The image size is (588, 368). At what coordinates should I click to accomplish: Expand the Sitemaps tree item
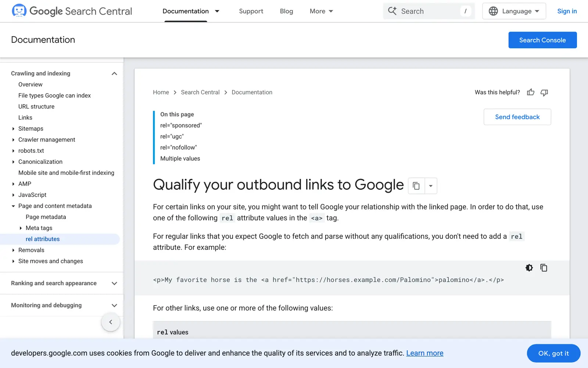[x=13, y=129]
